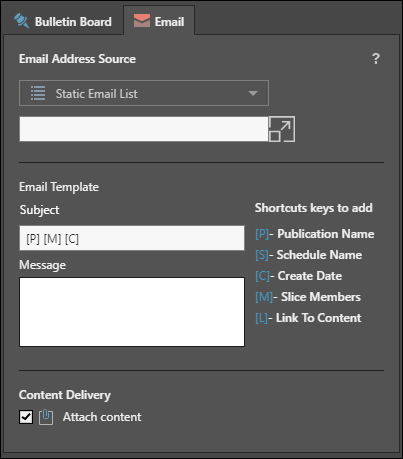Insert the [P] Publication Name shortcut

pyautogui.click(x=315, y=234)
